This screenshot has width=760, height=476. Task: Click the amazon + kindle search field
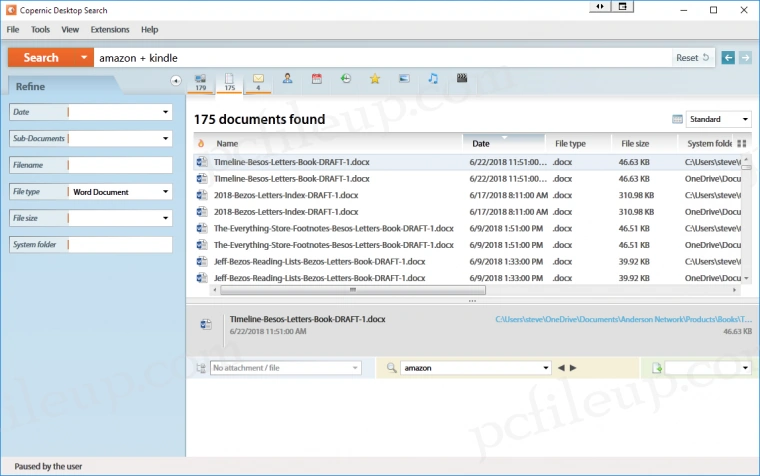tap(381, 58)
